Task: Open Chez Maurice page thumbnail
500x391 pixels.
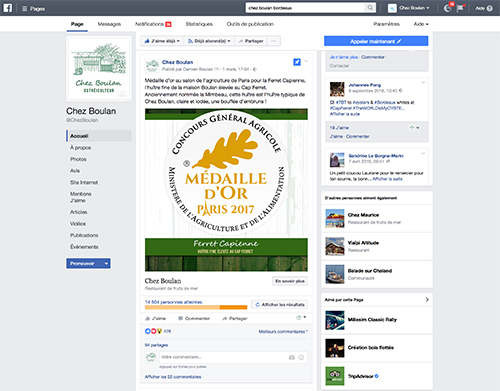Action: point(335,218)
